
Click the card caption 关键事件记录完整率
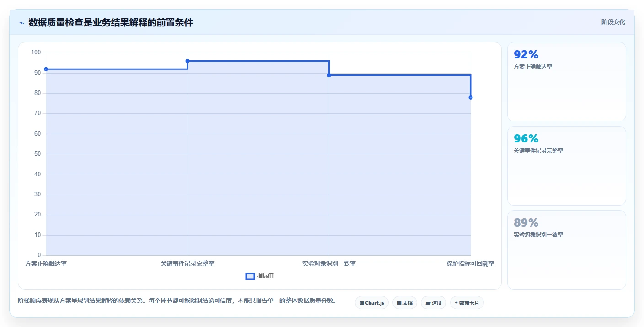(538, 151)
